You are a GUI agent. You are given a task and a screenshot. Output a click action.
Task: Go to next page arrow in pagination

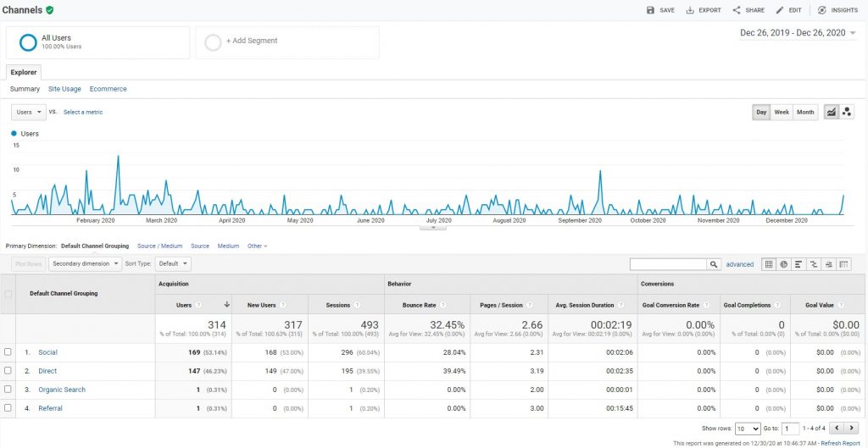(x=851, y=428)
